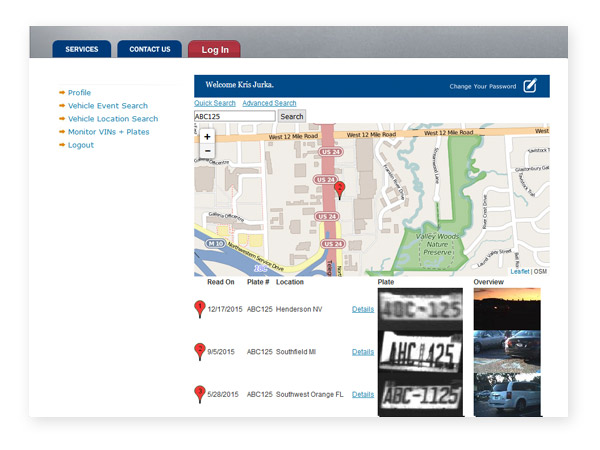Open Details for Southfield MI read

pyautogui.click(x=363, y=352)
